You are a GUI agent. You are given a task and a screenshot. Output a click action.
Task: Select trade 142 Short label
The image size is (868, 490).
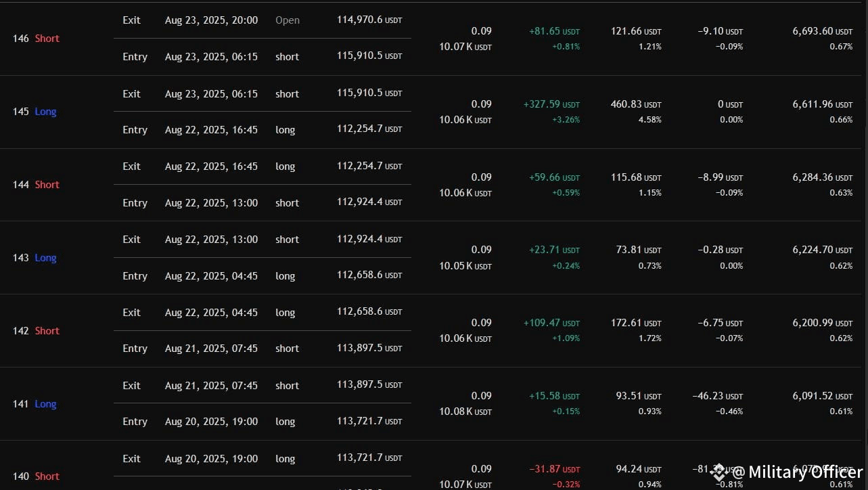pos(37,331)
